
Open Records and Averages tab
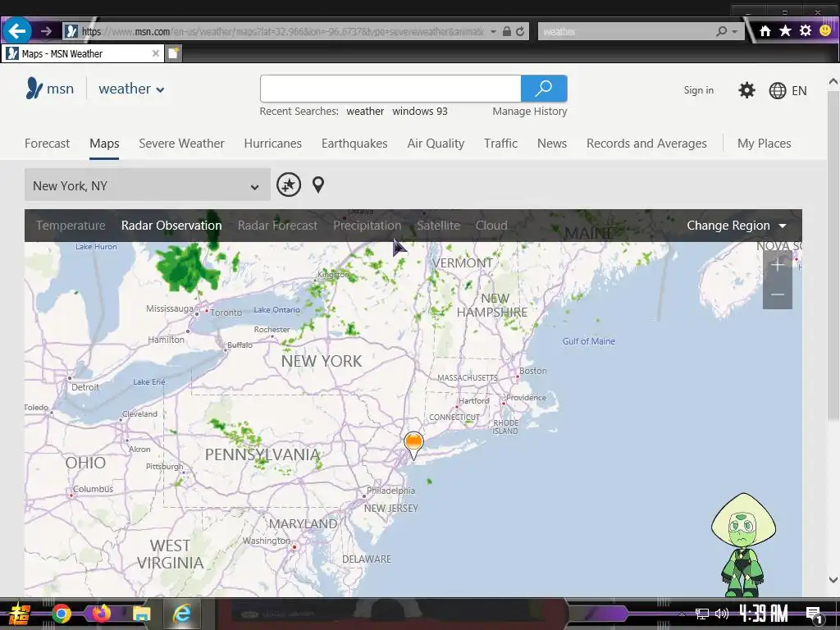click(x=646, y=144)
